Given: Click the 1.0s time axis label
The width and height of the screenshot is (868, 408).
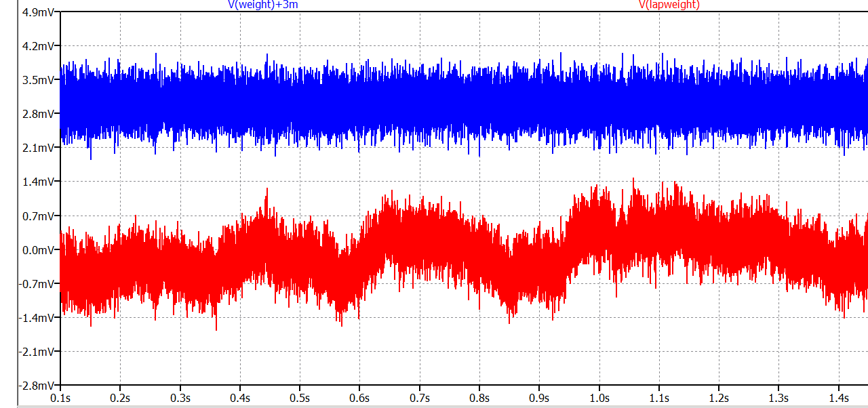Looking at the screenshot, I should [x=599, y=397].
